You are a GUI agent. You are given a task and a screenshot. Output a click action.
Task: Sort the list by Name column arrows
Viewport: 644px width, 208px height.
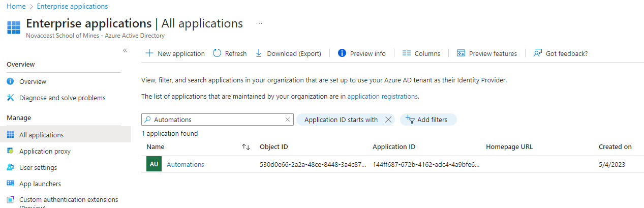[246, 147]
